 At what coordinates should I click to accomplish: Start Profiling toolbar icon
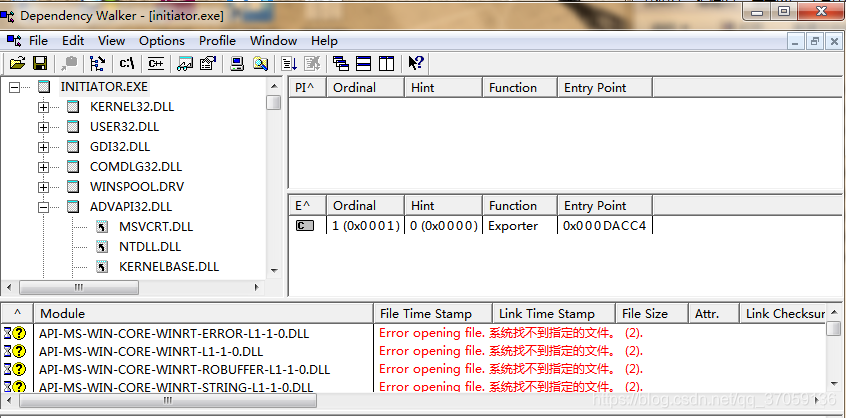coord(289,63)
